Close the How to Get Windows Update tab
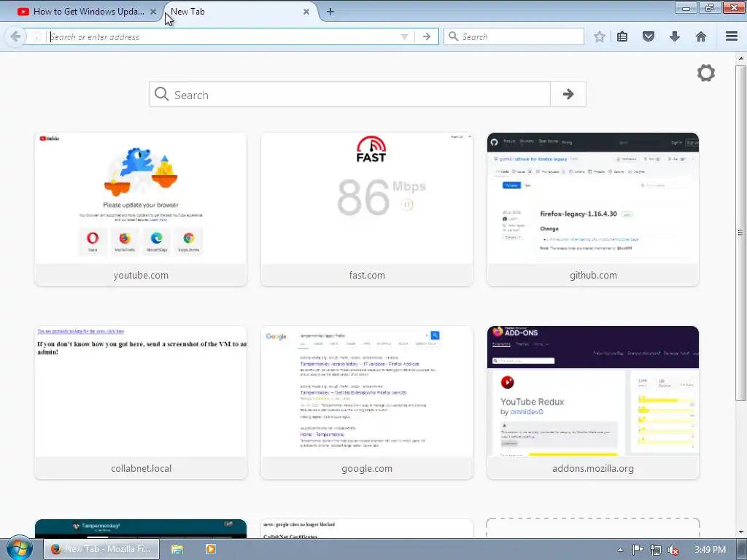Viewport: 747px width, 560px height. tap(153, 12)
